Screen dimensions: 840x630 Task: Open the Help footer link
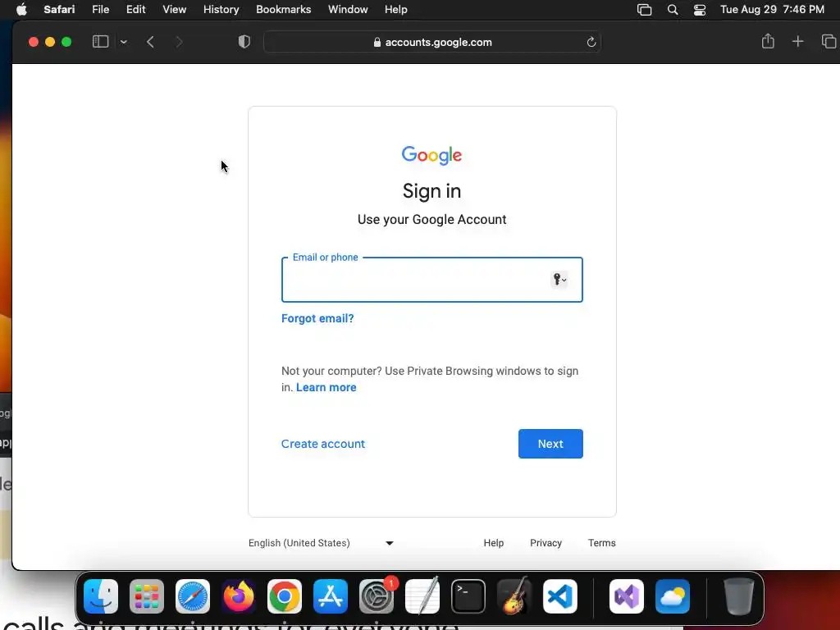493,543
